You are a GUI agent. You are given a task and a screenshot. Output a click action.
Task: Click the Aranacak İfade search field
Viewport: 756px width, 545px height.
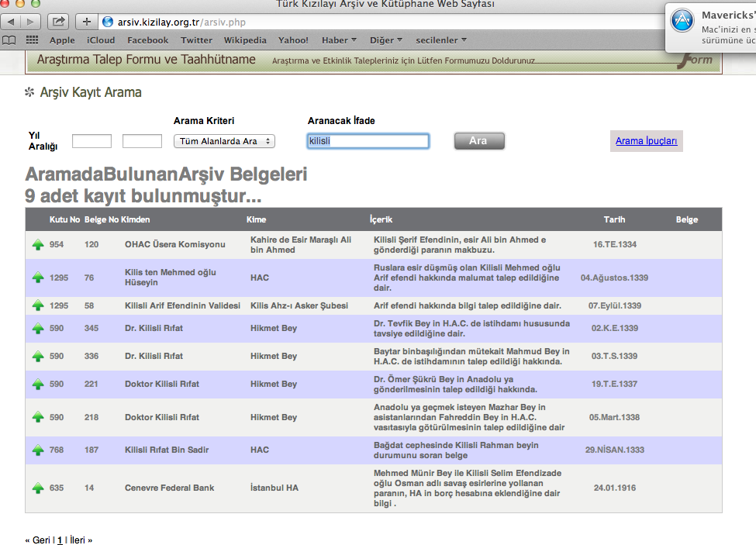tap(368, 141)
